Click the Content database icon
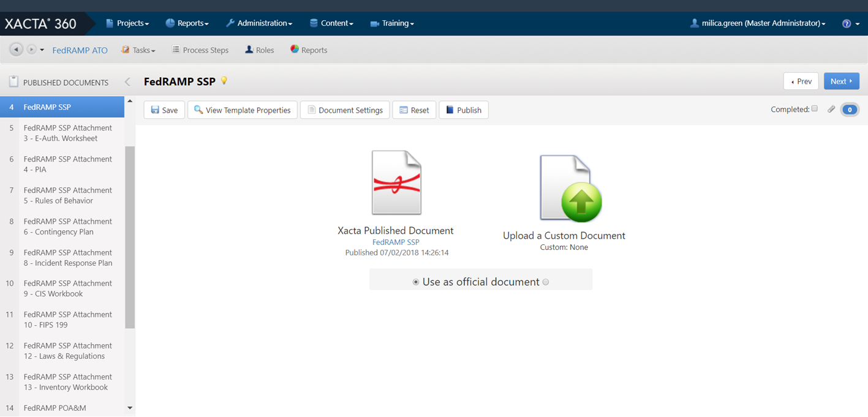This screenshot has width=868, height=417. [314, 23]
